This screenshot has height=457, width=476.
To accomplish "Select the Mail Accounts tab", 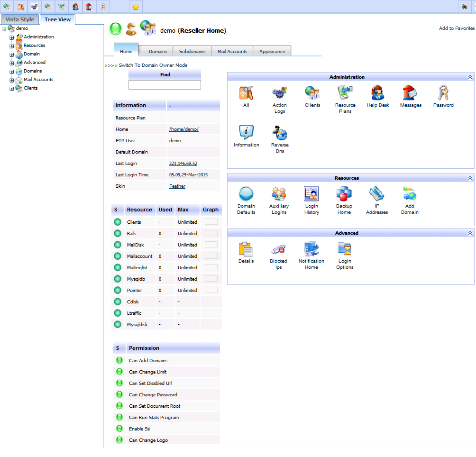I will (x=232, y=51).
